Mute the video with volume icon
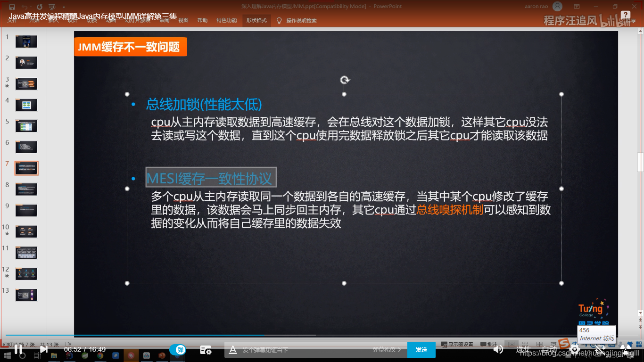This screenshot has height=362, width=644. 498,349
